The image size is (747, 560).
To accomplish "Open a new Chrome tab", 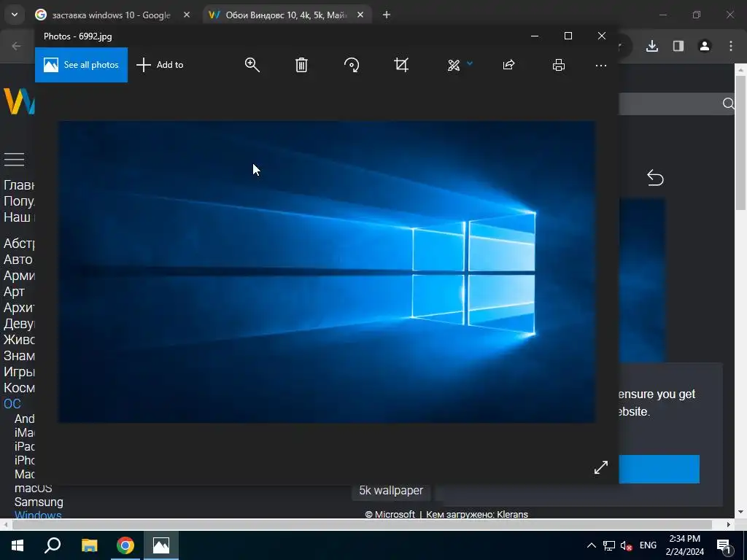I will pyautogui.click(x=387, y=15).
